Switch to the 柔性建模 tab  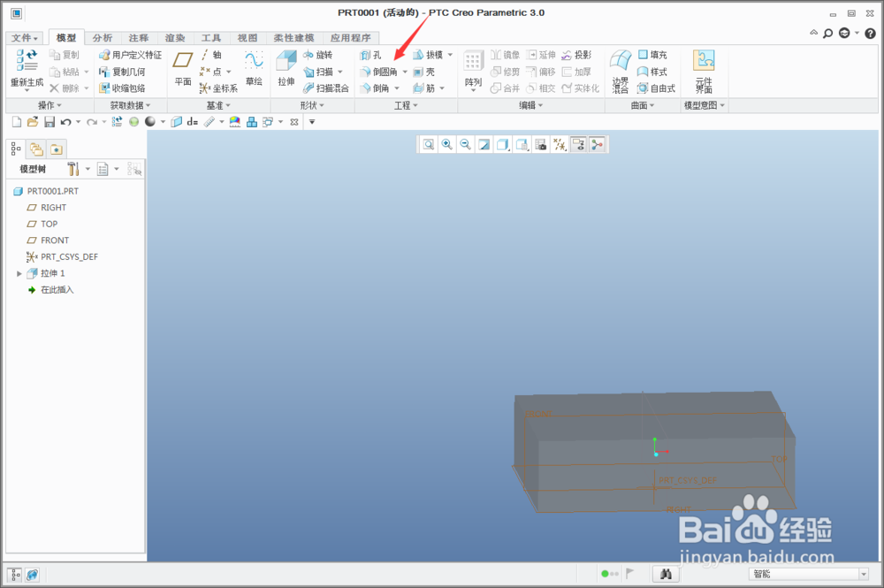(293, 38)
